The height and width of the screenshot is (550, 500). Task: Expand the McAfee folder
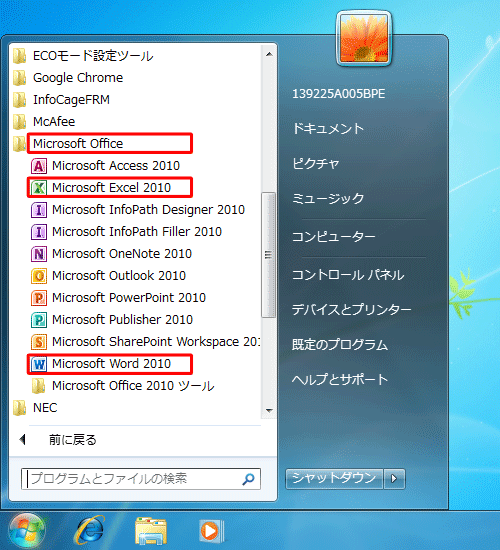point(54,122)
